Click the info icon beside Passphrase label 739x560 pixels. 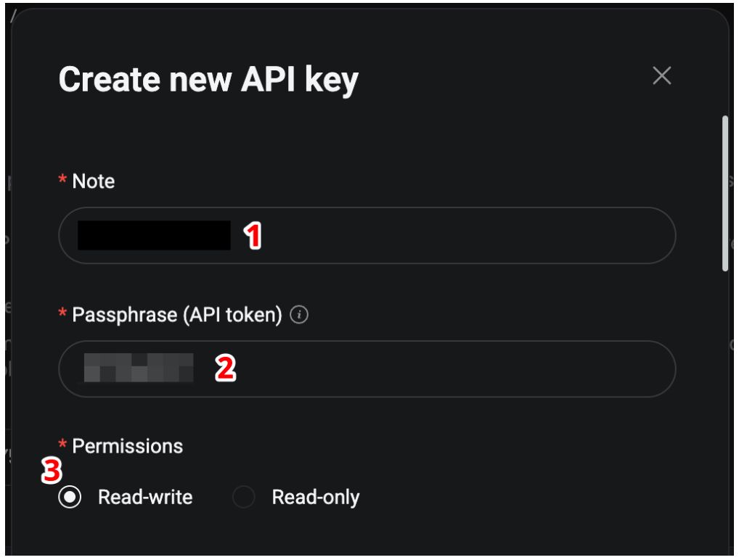click(299, 315)
